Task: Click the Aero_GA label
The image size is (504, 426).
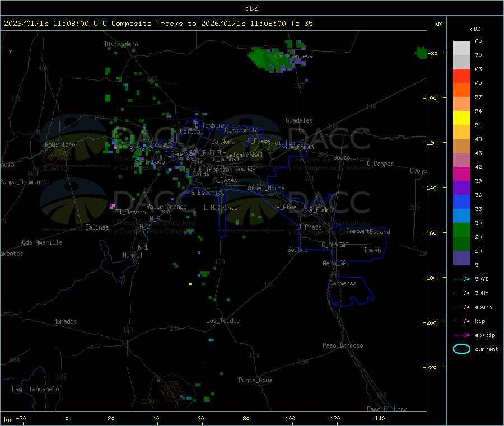Action: [334, 263]
